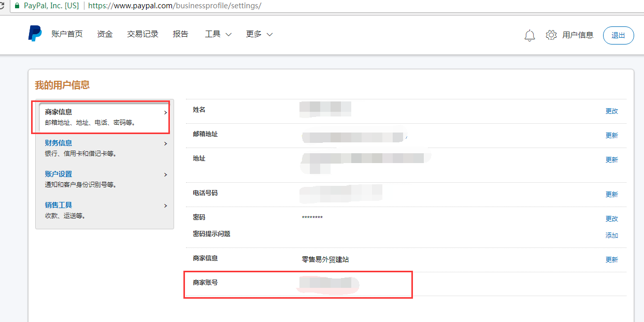
Task: Click 添加 link for 密码提示问题
Action: point(611,235)
